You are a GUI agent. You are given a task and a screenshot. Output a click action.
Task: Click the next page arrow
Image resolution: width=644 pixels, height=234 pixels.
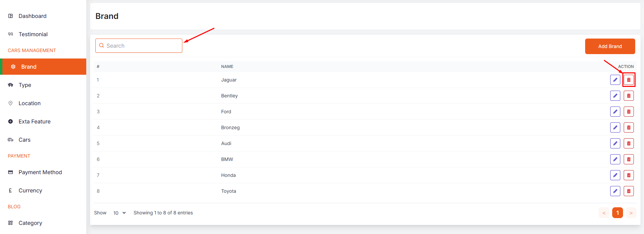point(631,213)
